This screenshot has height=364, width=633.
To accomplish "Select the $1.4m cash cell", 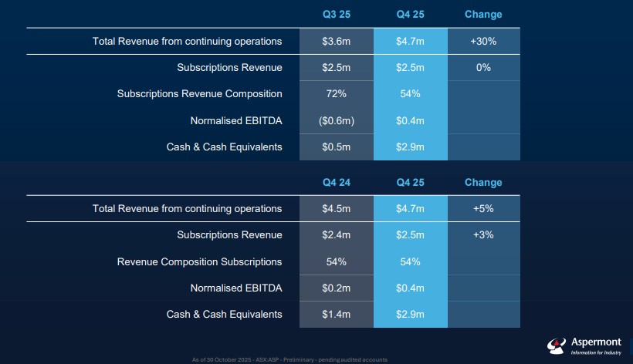I will point(336,315).
